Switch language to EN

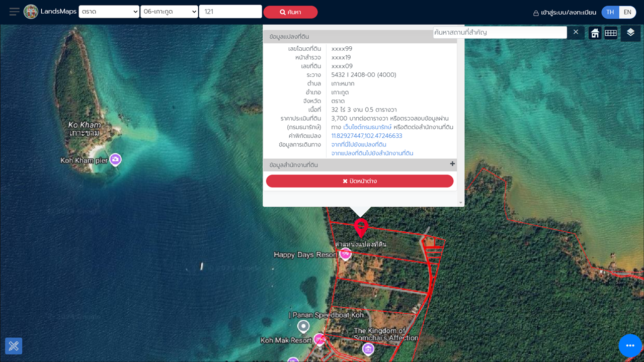(x=627, y=12)
